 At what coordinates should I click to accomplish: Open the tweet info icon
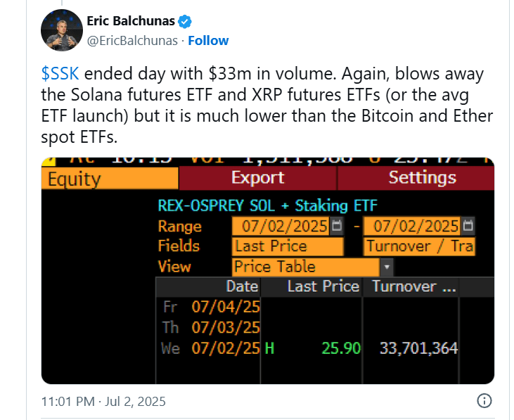(x=484, y=401)
